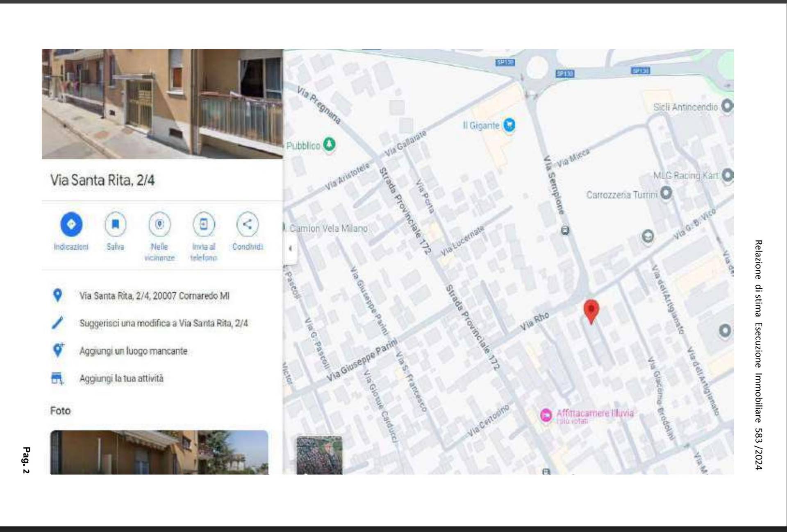
Task: Click Invia al telefono icon
Action: pyautogui.click(x=204, y=224)
